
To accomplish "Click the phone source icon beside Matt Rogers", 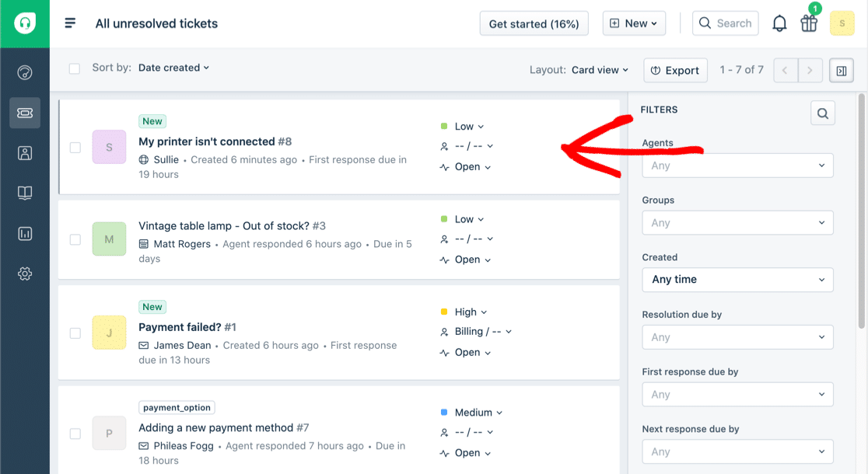I will click(143, 244).
